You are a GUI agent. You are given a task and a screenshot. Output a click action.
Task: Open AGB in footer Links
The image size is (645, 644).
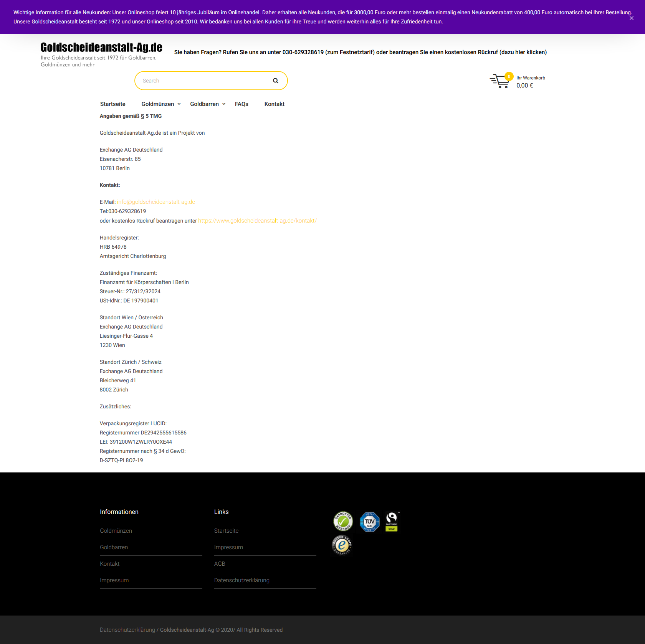click(220, 564)
